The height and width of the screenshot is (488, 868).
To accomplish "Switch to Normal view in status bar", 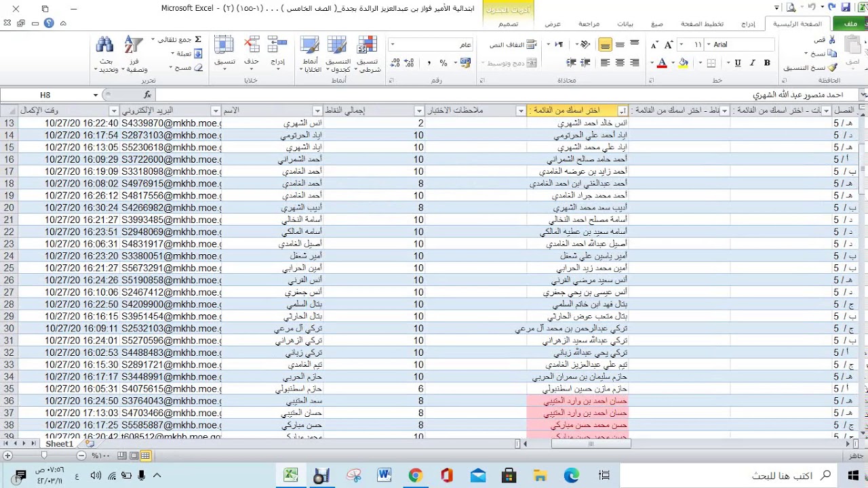I will [145, 455].
